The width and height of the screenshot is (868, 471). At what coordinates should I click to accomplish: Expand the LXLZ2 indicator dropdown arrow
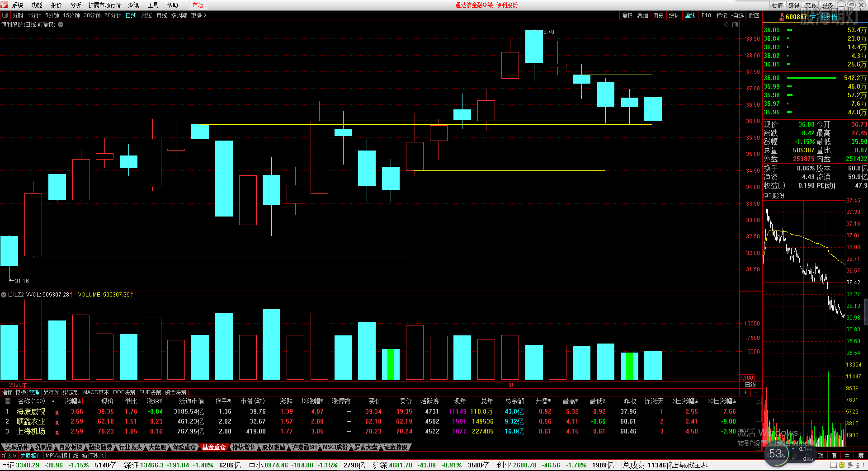(4, 294)
